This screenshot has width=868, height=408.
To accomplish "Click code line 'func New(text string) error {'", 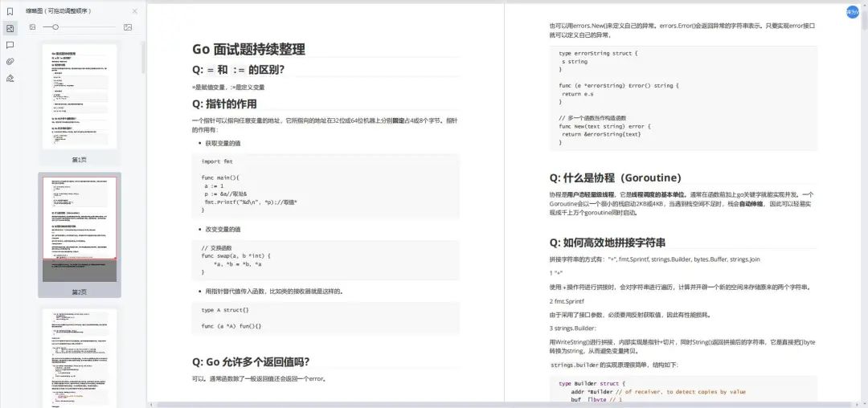I will point(605,126).
